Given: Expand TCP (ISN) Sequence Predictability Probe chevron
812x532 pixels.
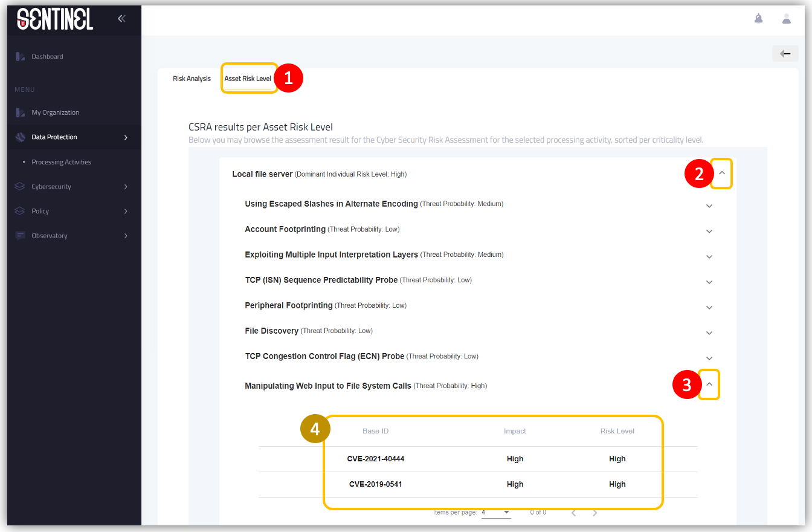Looking at the screenshot, I should click(x=709, y=282).
